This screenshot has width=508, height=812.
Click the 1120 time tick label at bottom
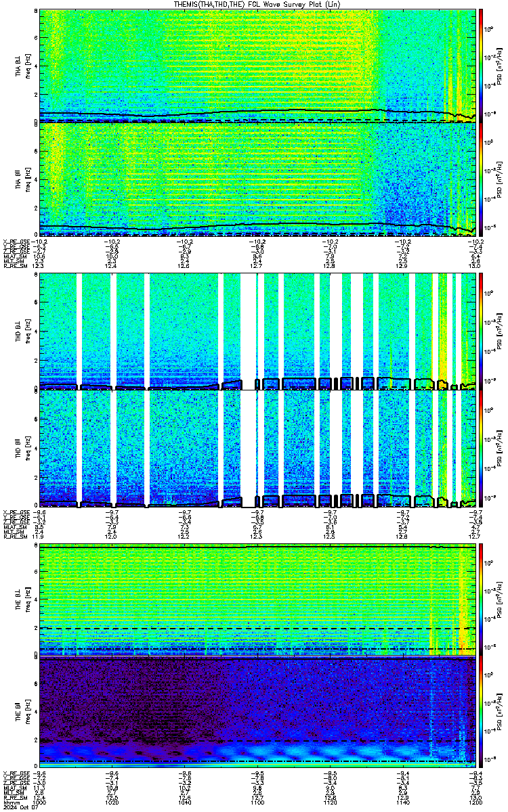(x=330, y=802)
